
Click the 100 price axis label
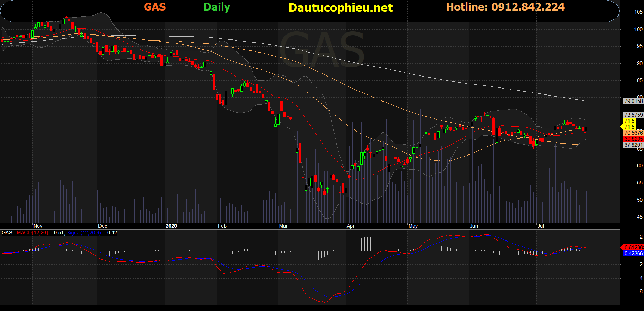point(638,29)
